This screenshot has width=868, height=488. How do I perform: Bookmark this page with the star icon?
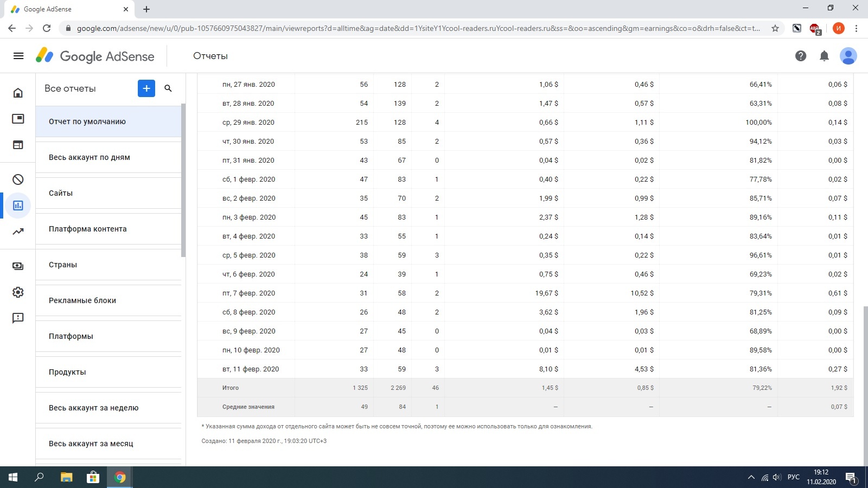point(775,28)
